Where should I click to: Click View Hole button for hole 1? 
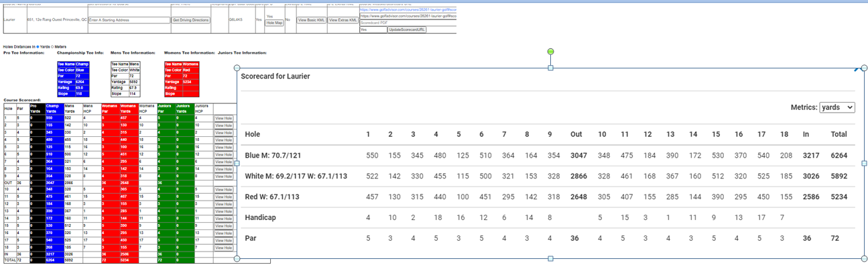coord(223,117)
